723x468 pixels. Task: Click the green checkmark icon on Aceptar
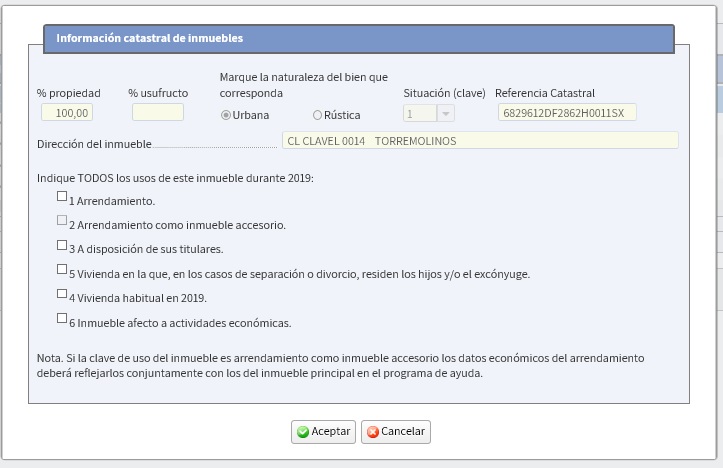(x=302, y=432)
